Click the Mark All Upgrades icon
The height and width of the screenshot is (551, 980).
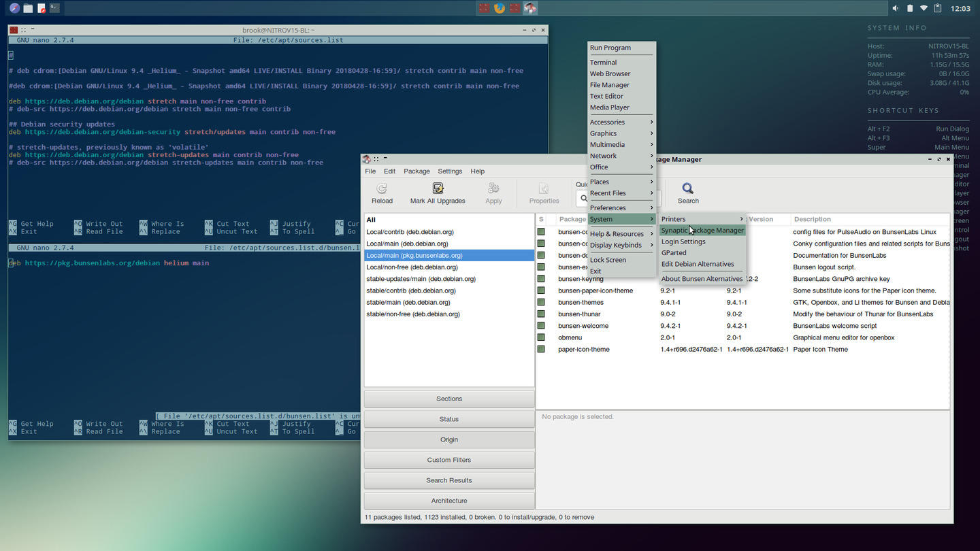438,188
